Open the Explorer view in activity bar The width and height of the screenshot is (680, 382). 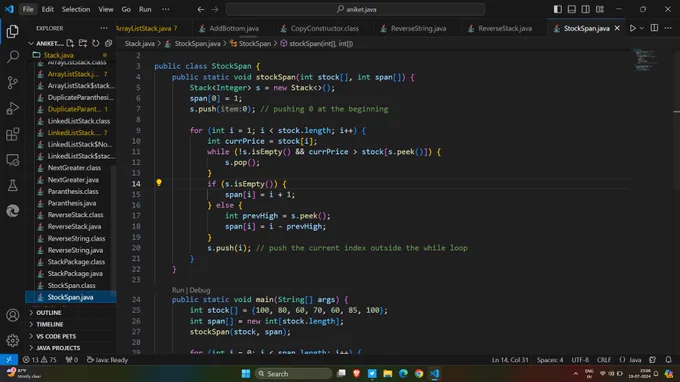(13, 31)
